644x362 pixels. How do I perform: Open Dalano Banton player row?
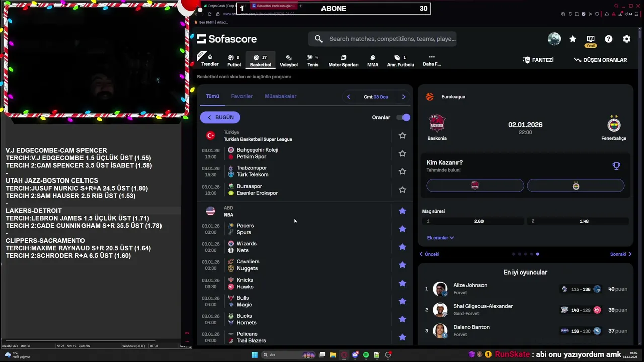point(525,331)
